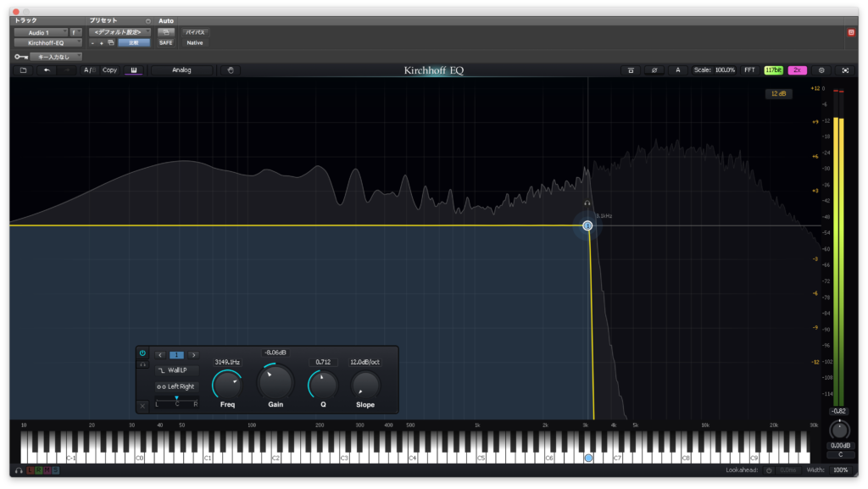Image resolution: width=868 pixels, height=489 pixels.
Task: Open the Kirchhoff-EQ plugin selector dropdown
Action: pos(48,42)
